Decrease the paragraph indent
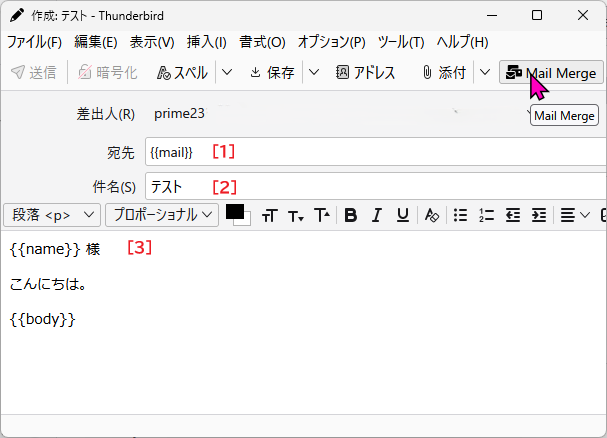The height and width of the screenshot is (438, 607). (513, 215)
